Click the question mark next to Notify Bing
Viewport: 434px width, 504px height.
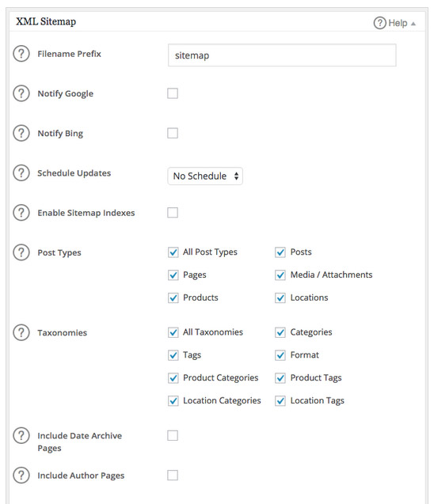(21, 133)
